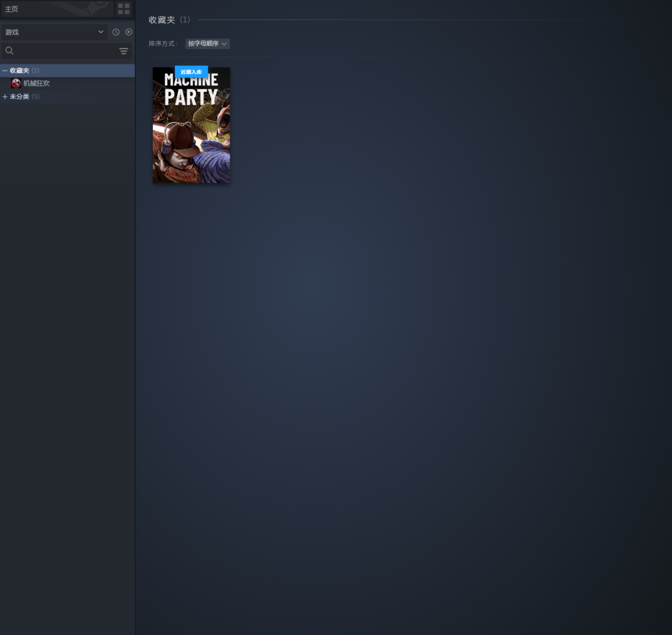Open the 按字母顺序 sort dropdown

[x=207, y=44]
